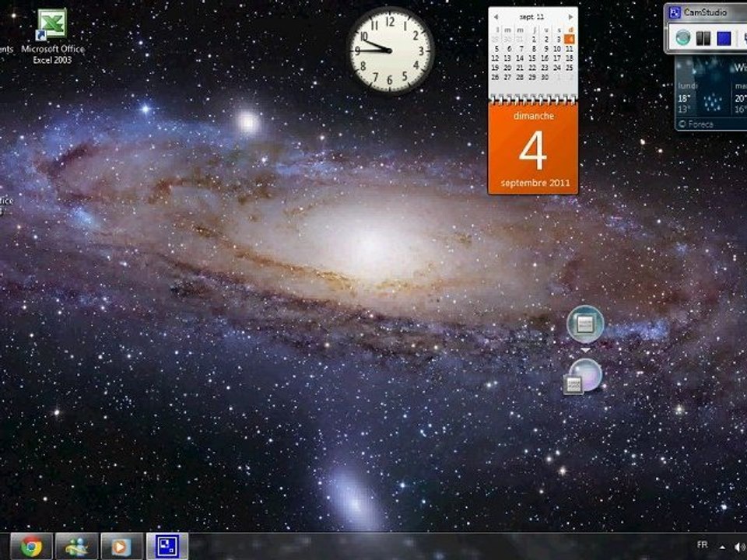Screen dimensions: 747x560
Task: Choose date 21 in the calendar
Action: [x=521, y=68]
